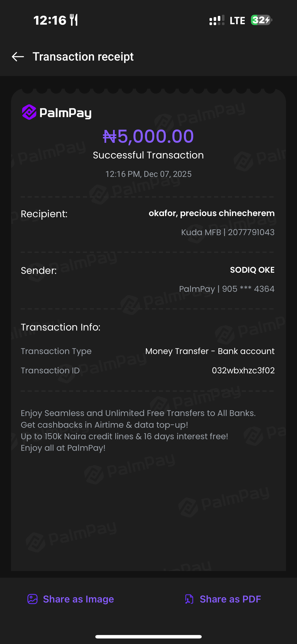
Task: Tap the home indicator bar
Action: (148, 636)
